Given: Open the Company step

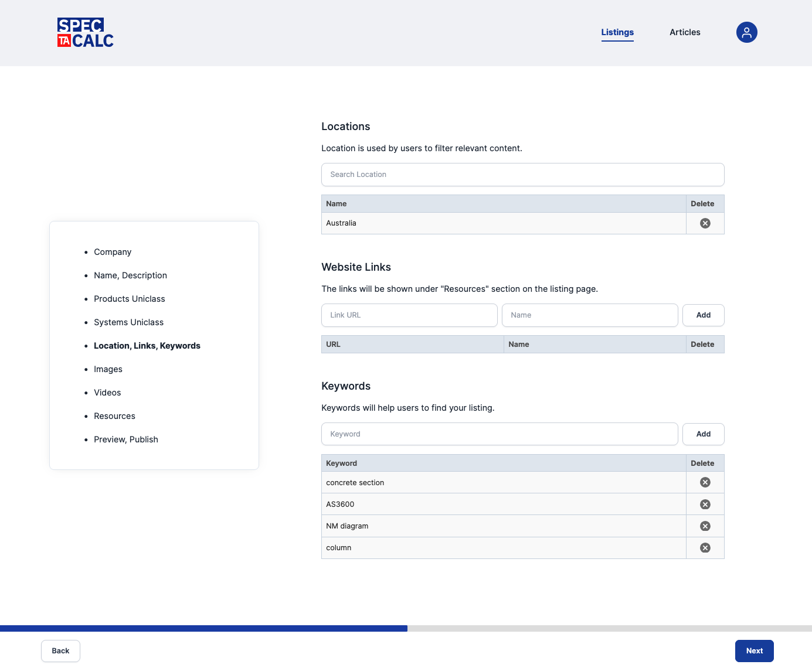Looking at the screenshot, I should (113, 252).
